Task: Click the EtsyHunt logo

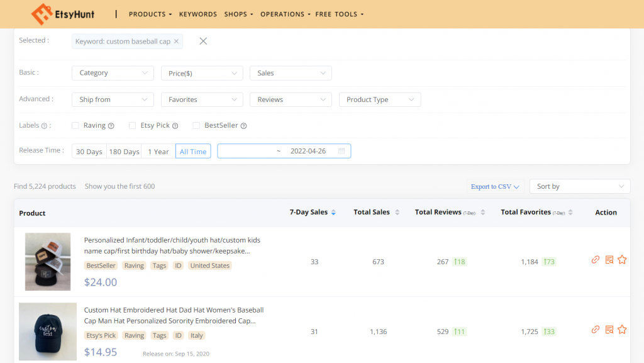Action: tap(63, 14)
